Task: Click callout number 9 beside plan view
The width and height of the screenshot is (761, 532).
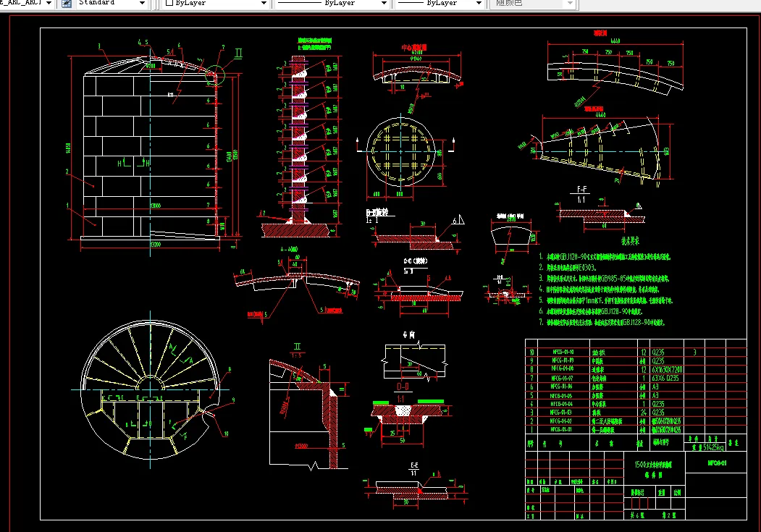Action: 233,400
